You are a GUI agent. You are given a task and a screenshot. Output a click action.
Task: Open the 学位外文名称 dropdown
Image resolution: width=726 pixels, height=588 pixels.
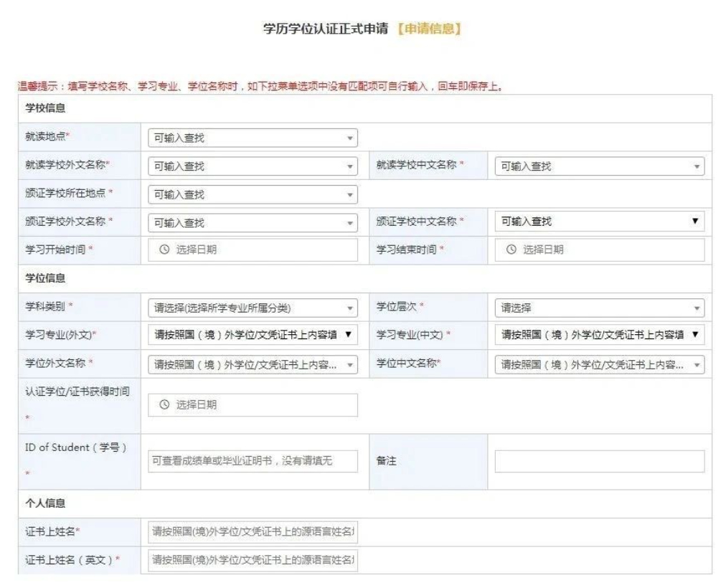(252, 364)
